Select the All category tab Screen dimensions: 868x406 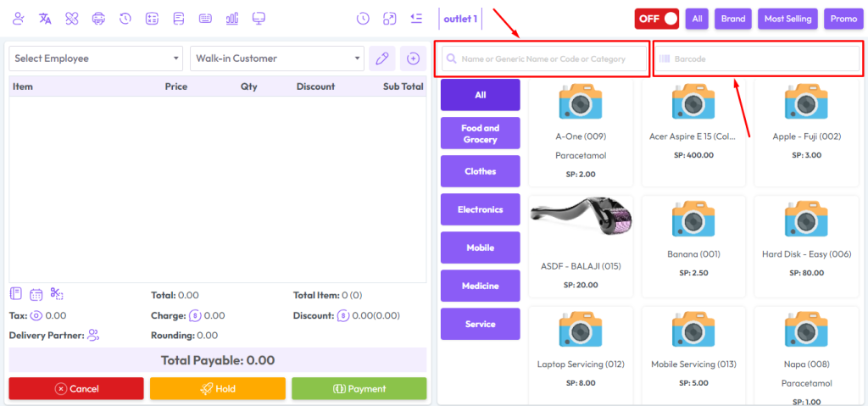481,95
